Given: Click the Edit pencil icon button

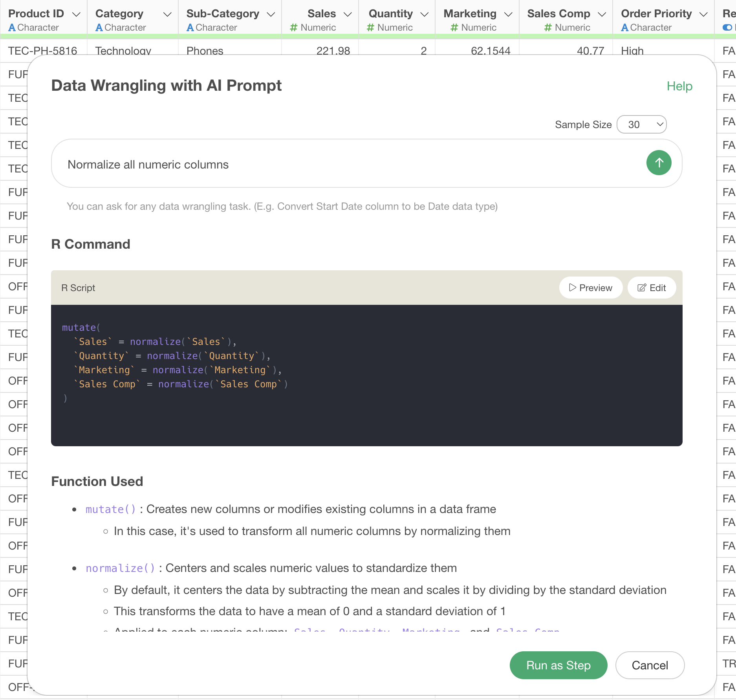Looking at the screenshot, I should click(x=652, y=288).
